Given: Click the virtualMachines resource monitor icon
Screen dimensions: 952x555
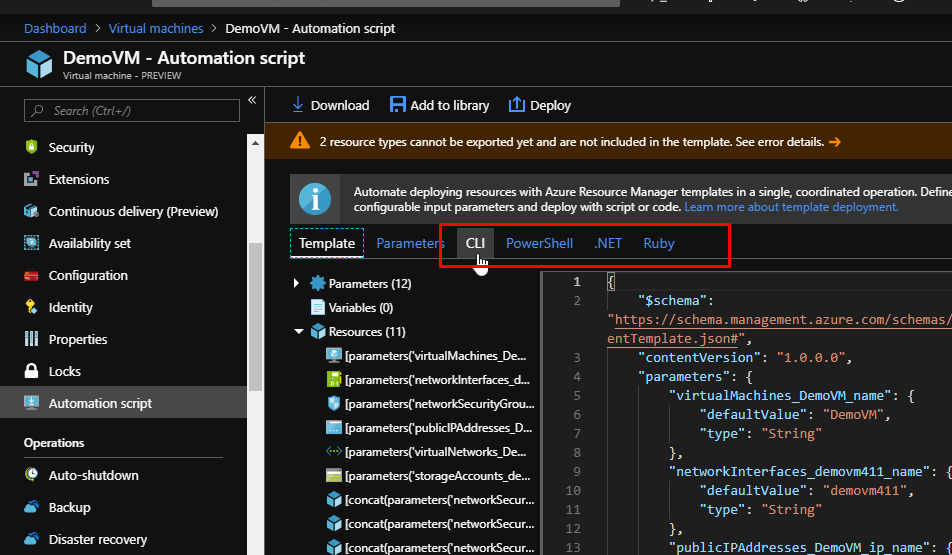Looking at the screenshot, I should click(x=334, y=355).
